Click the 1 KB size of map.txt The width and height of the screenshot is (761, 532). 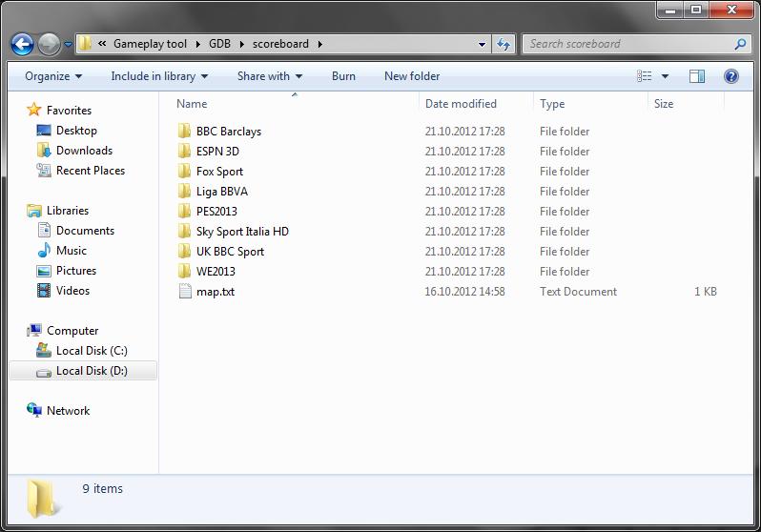click(x=705, y=291)
